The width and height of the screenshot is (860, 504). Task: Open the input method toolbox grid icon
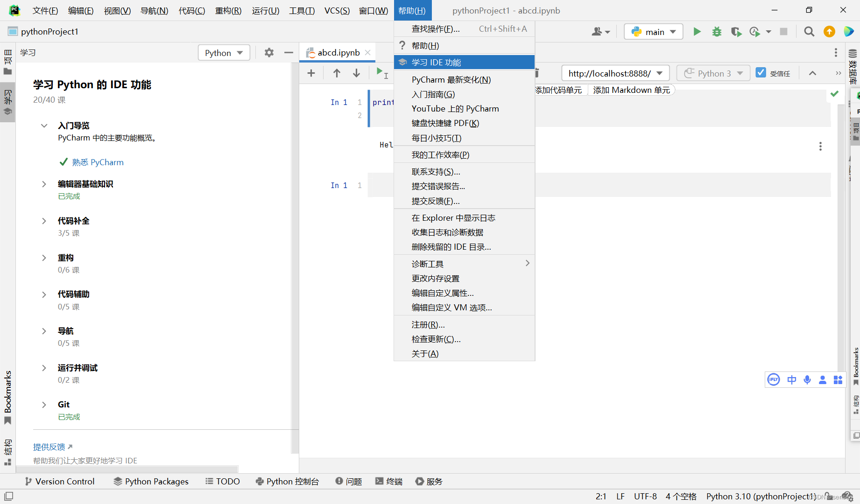click(838, 380)
